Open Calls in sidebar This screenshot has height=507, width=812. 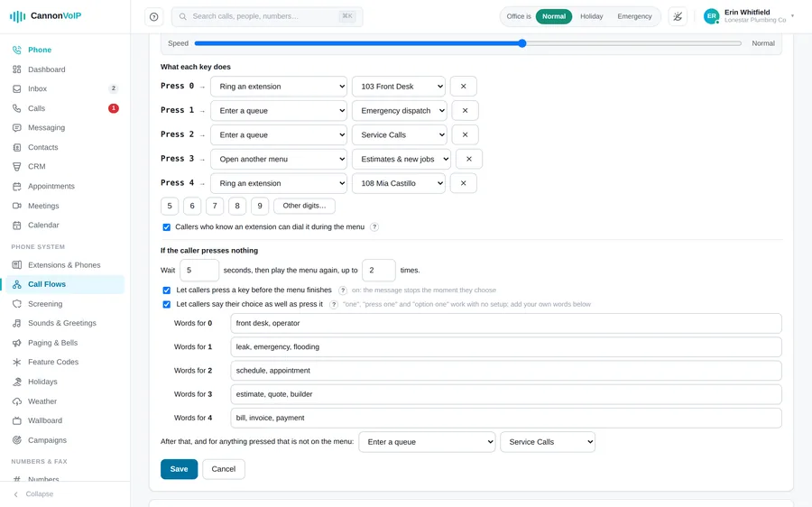pos(65,108)
